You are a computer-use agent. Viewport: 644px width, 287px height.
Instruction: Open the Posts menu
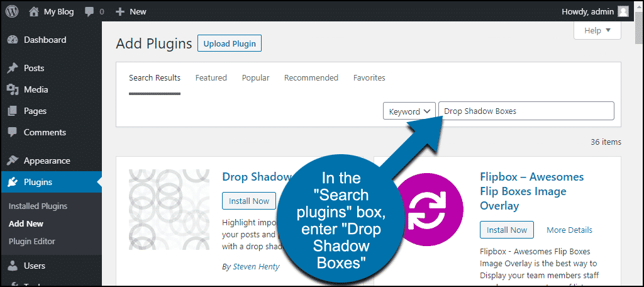[51, 68]
